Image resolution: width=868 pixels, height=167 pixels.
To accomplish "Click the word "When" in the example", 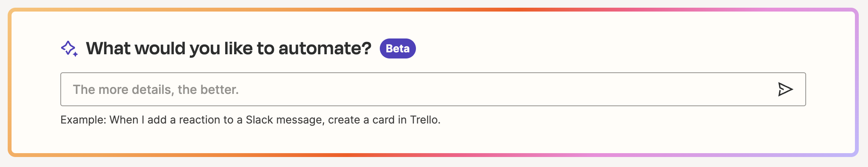I will [x=124, y=120].
